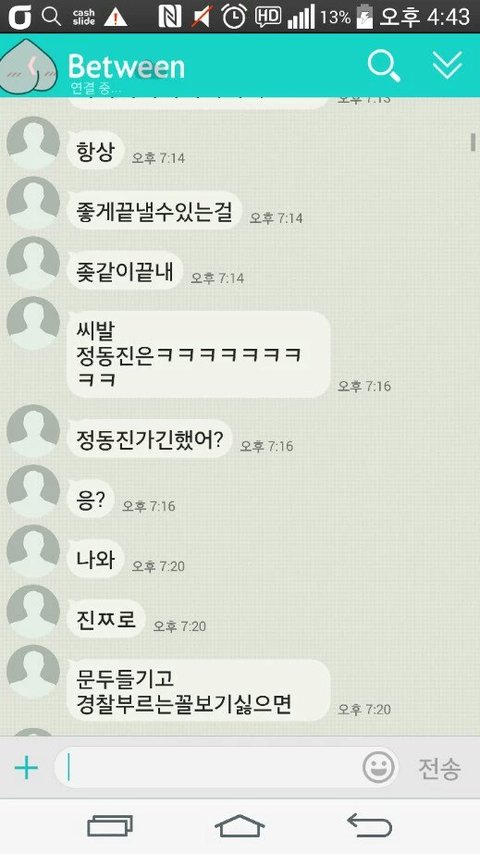The height and width of the screenshot is (854, 480).
Task: Tap the Android home navigation button
Action: point(240,826)
